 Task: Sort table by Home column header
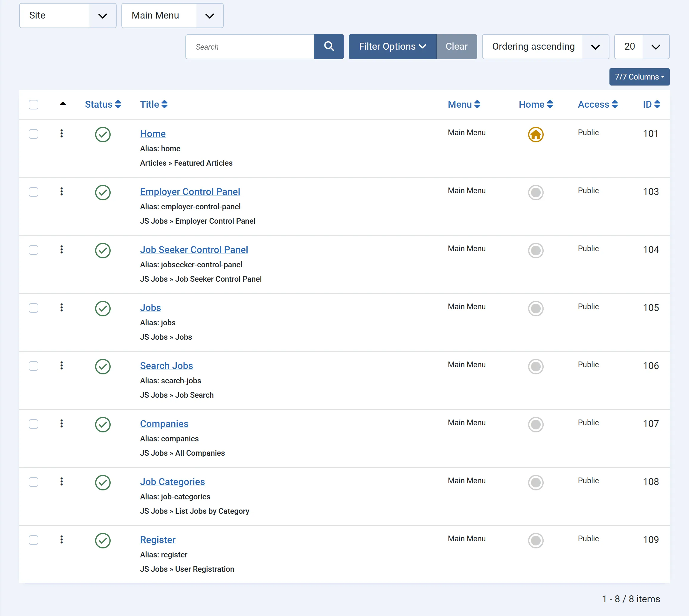pyautogui.click(x=536, y=104)
